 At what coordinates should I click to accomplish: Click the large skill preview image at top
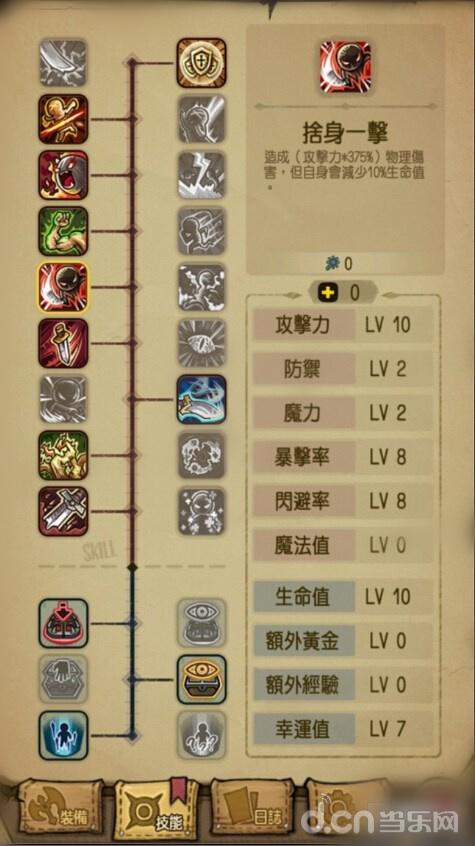click(345, 66)
